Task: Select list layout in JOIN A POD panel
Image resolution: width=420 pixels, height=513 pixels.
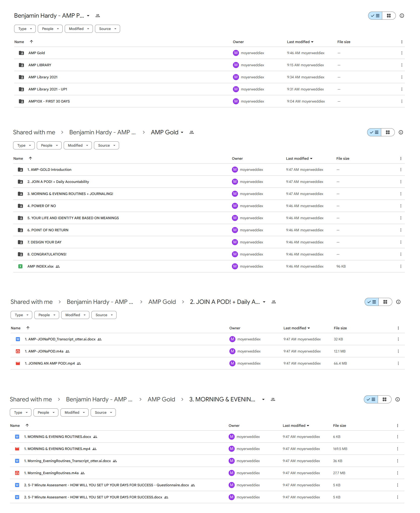Action: [x=372, y=302]
